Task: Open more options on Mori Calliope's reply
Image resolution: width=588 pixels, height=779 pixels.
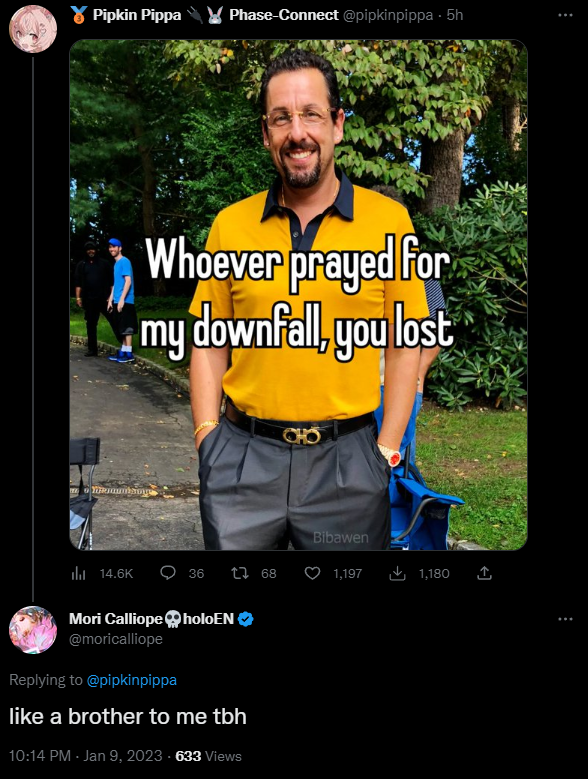Action: 565,619
